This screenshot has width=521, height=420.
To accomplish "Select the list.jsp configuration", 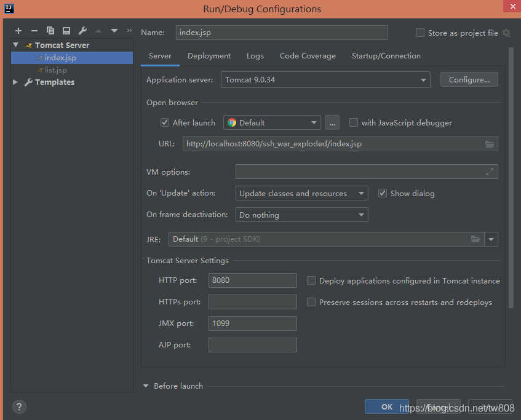I will click(72, 69).
